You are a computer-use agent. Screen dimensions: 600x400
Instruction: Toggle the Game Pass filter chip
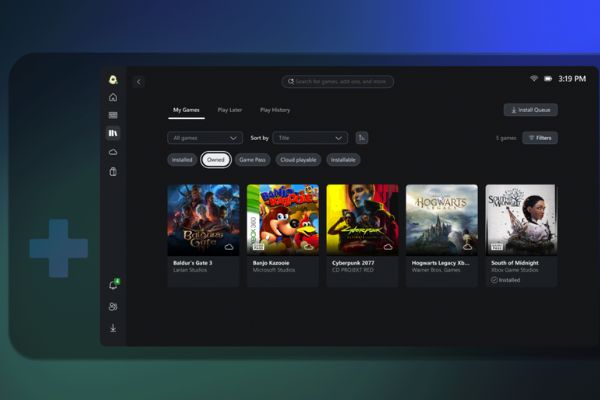[253, 160]
